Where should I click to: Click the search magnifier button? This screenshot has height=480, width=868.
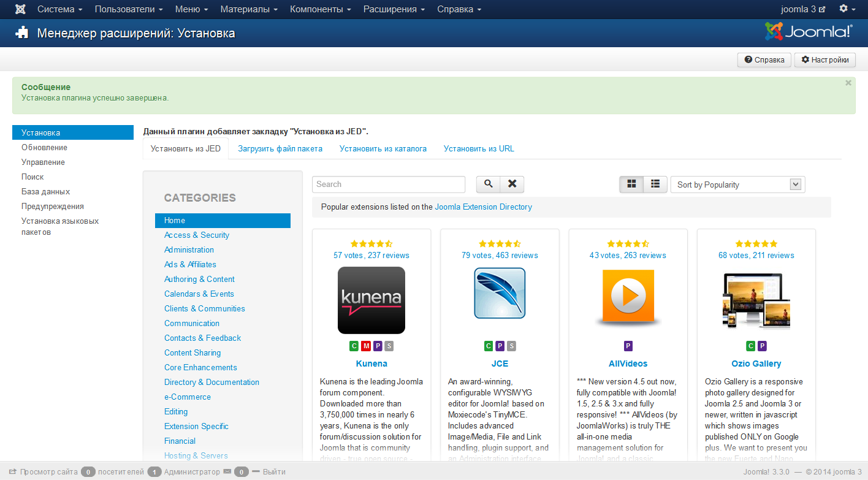point(489,184)
